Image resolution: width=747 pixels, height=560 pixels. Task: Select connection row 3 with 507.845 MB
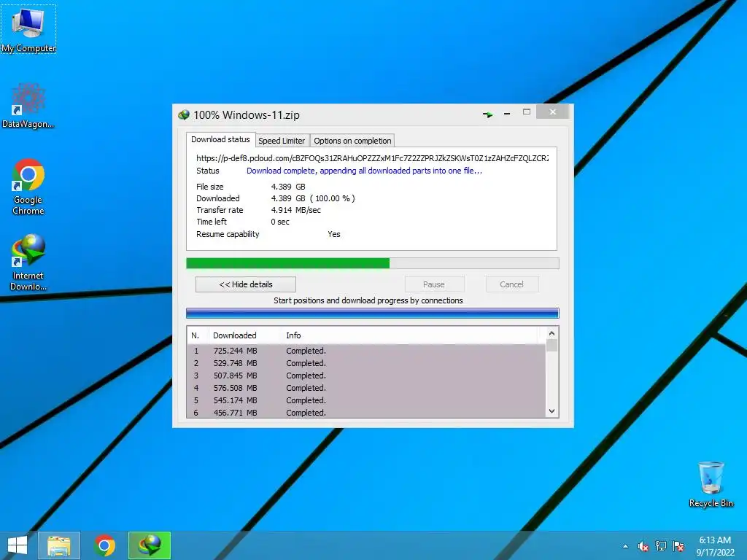click(x=366, y=376)
